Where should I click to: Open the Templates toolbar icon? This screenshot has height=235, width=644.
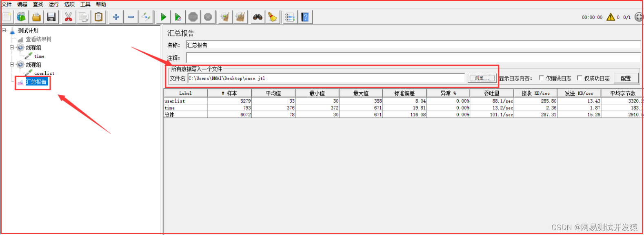[x=21, y=17]
